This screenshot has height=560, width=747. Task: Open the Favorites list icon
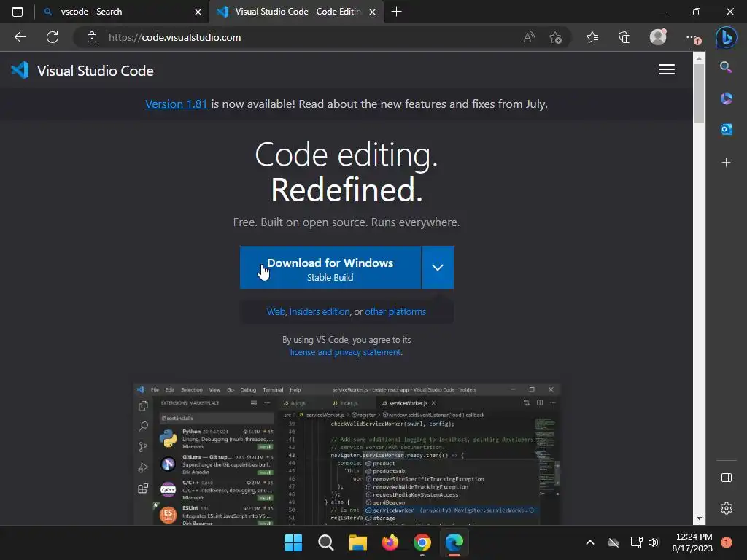tap(592, 37)
